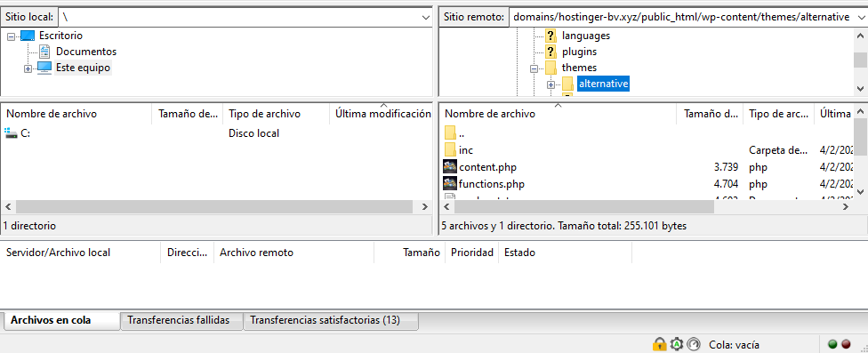Click the 3.739 size value
Screen dimensions: 868x353
point(727,167)
